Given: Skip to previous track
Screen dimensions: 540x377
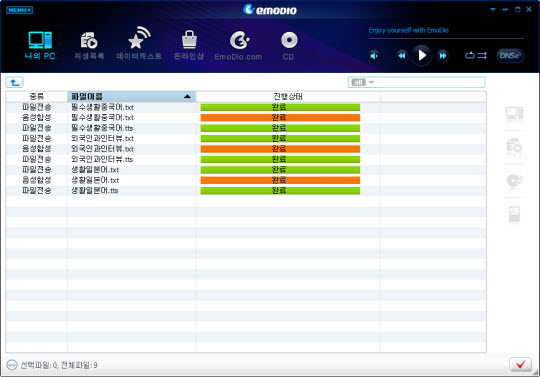Looking at the screenshot, I should pyautogui.click(x=402, y=55).
